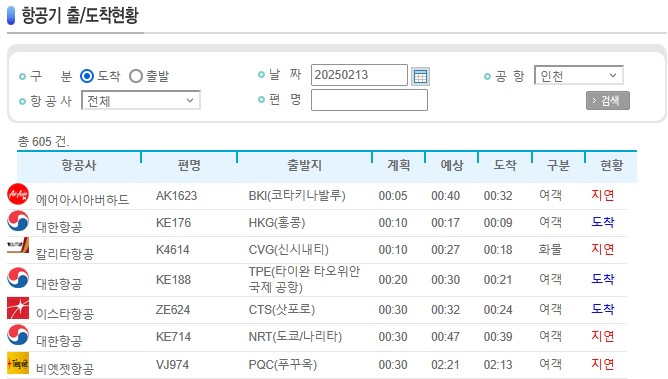The width and height of the screenshot is (668, 379).
Task: Click flight number ZE624
Action: [x=173, y=310]
